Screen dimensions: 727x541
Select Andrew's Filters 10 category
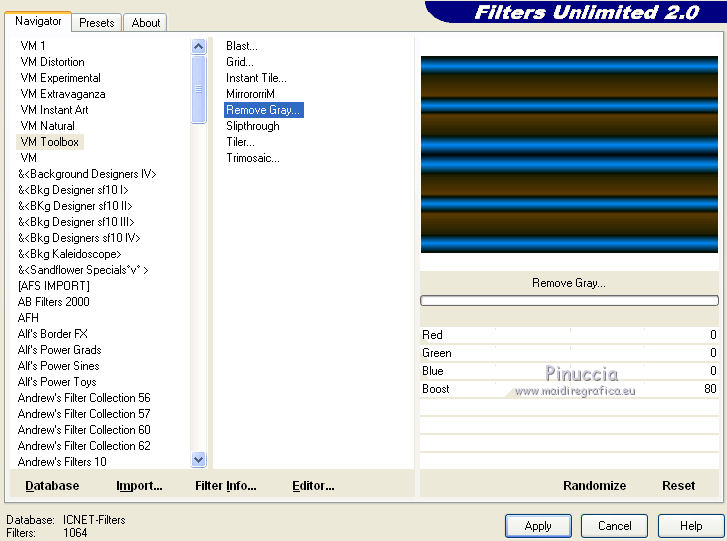(62, 462)
